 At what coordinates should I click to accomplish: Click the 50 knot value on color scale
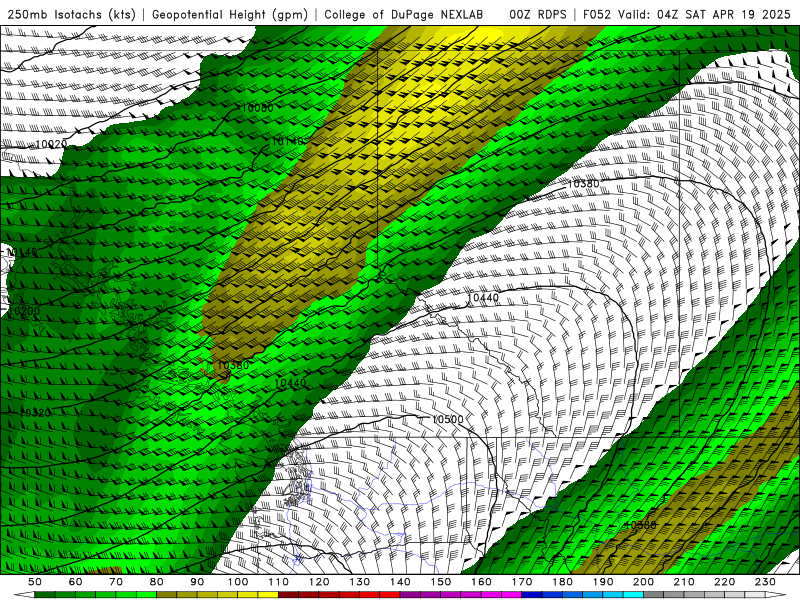(35, 582)
